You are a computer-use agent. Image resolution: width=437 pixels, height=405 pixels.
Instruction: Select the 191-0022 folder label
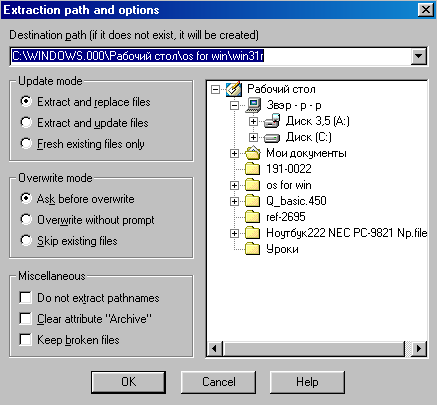(x=289, y=169)
